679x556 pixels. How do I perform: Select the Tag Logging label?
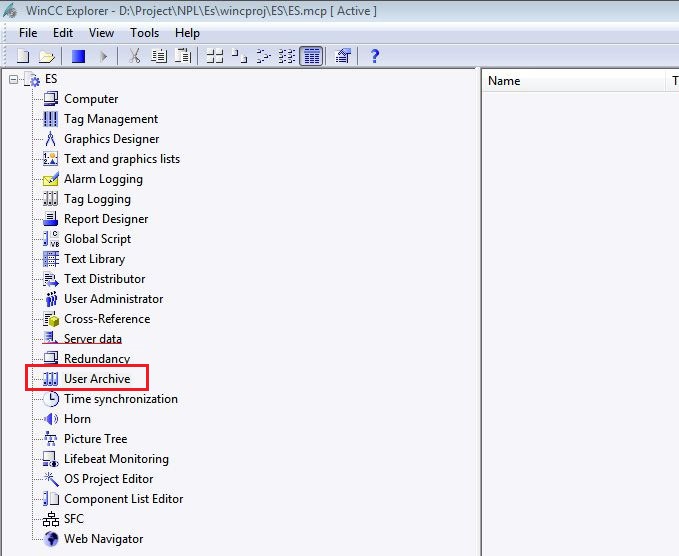tap(97, 199)
